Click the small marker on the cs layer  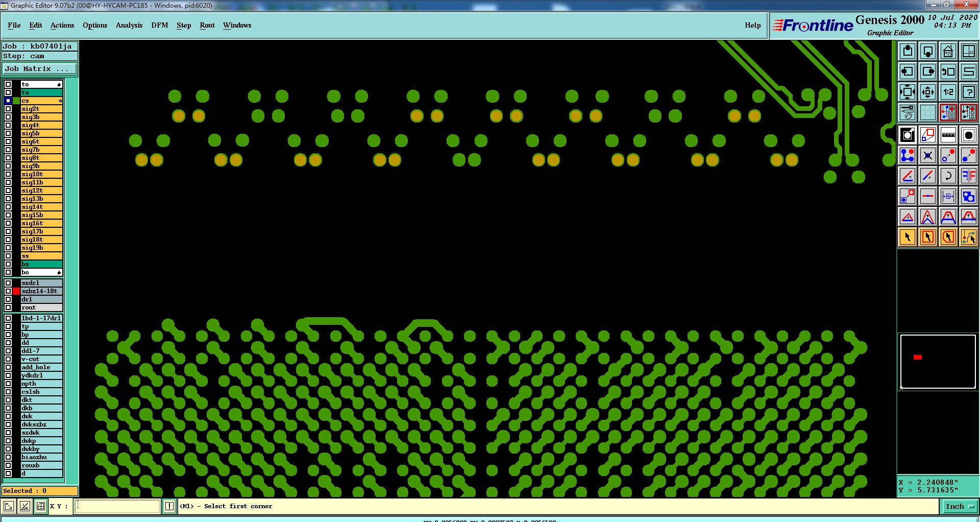point(60,101)
